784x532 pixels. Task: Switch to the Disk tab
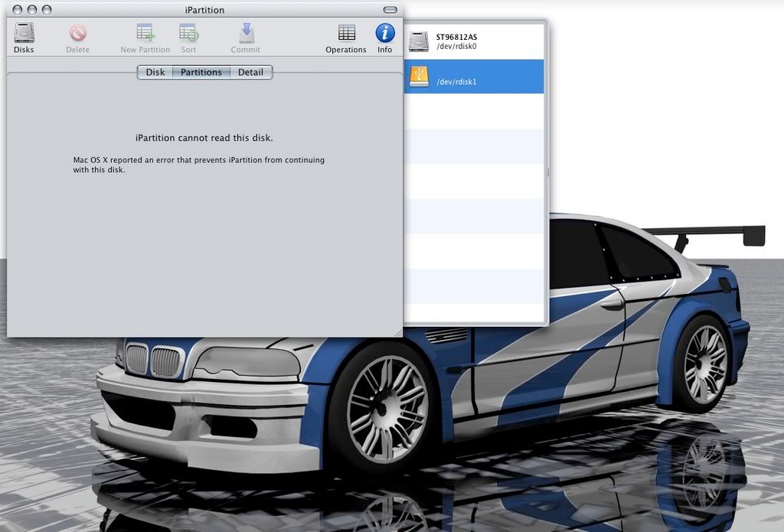[155, 72]
